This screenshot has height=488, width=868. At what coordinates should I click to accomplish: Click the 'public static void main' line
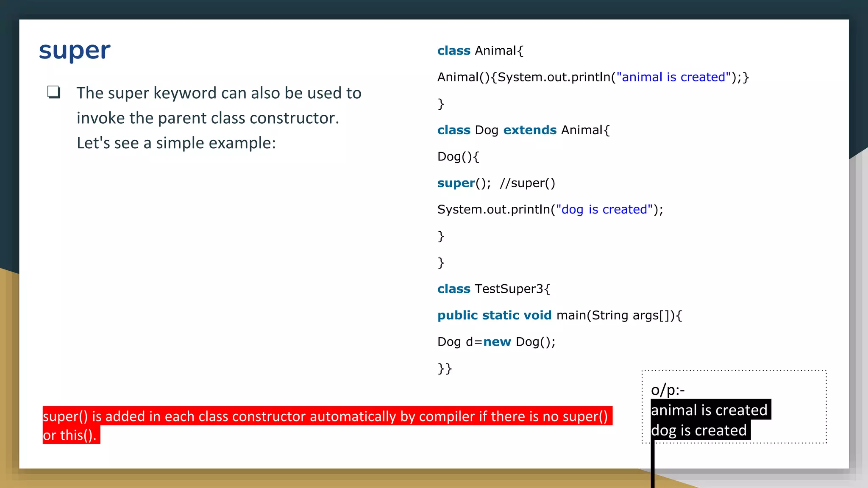(560, 315)
